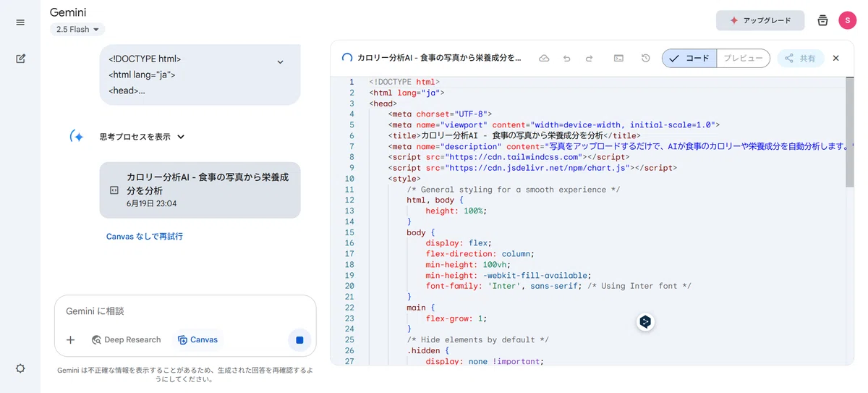This screenshot has height=393, width=868.
Task: Select Deep Research option
Action: (126, 339)
